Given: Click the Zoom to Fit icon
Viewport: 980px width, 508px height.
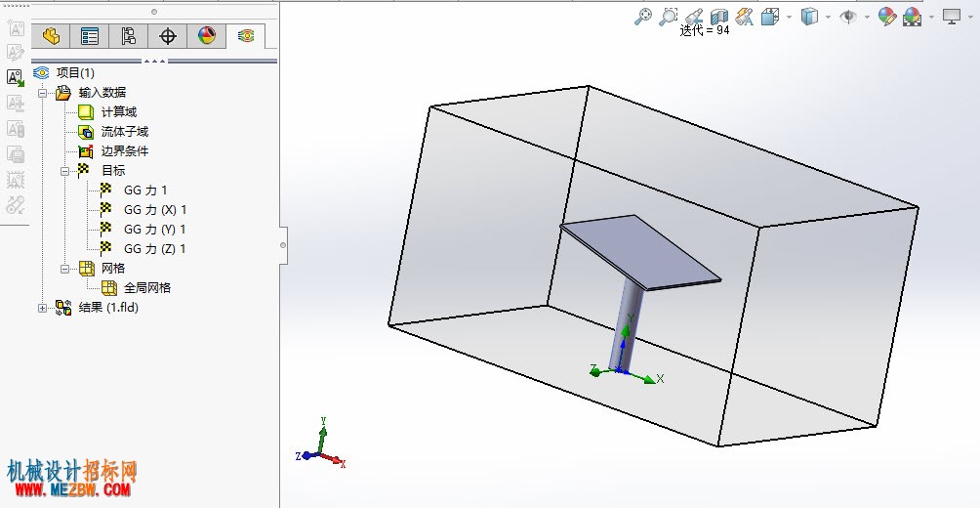Looking at the screenshot, I should coord(643,17).
